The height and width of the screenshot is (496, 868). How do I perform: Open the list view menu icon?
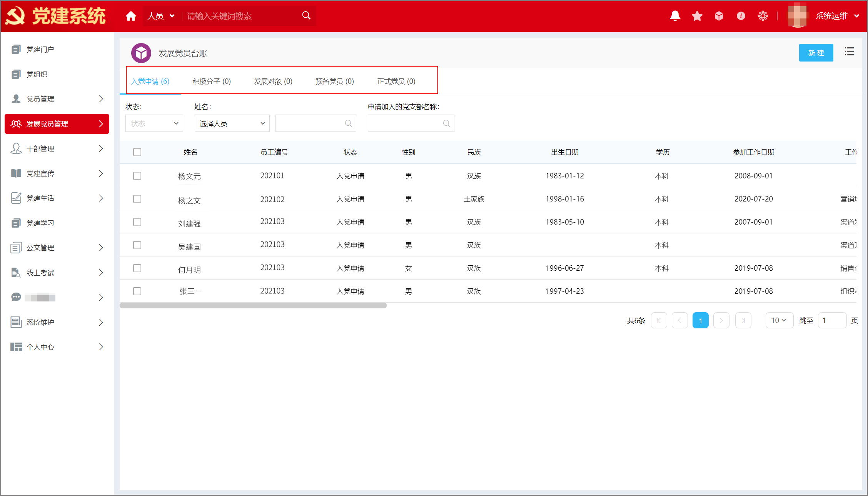pyautogui.click(x=849, y=52)
